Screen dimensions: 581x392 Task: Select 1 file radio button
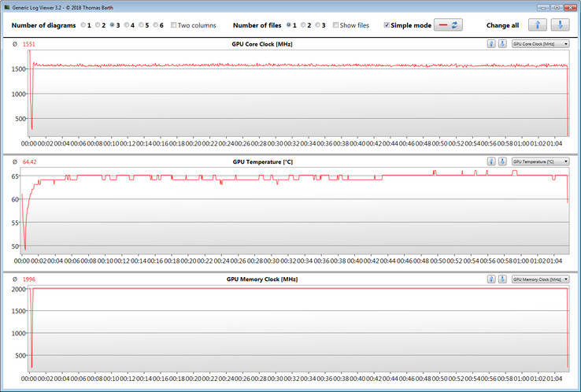[x=289, y=25]
